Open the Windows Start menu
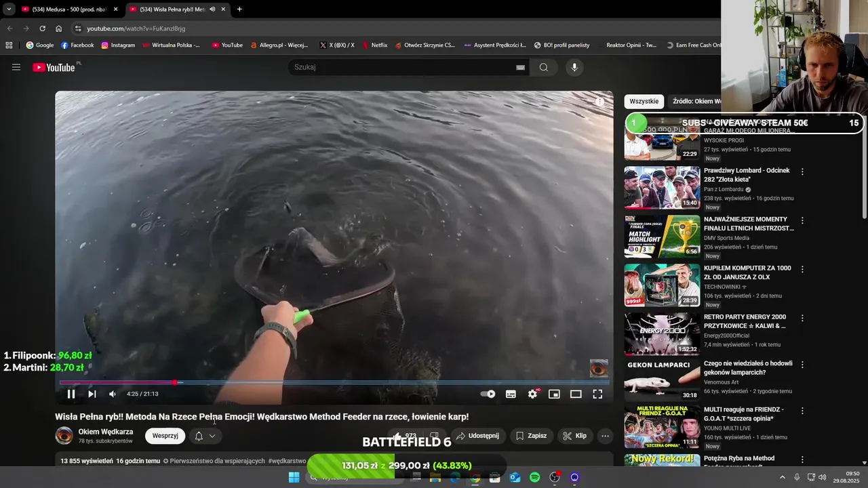The width and height of the screenshot is (868, 488). click(294, 477)
